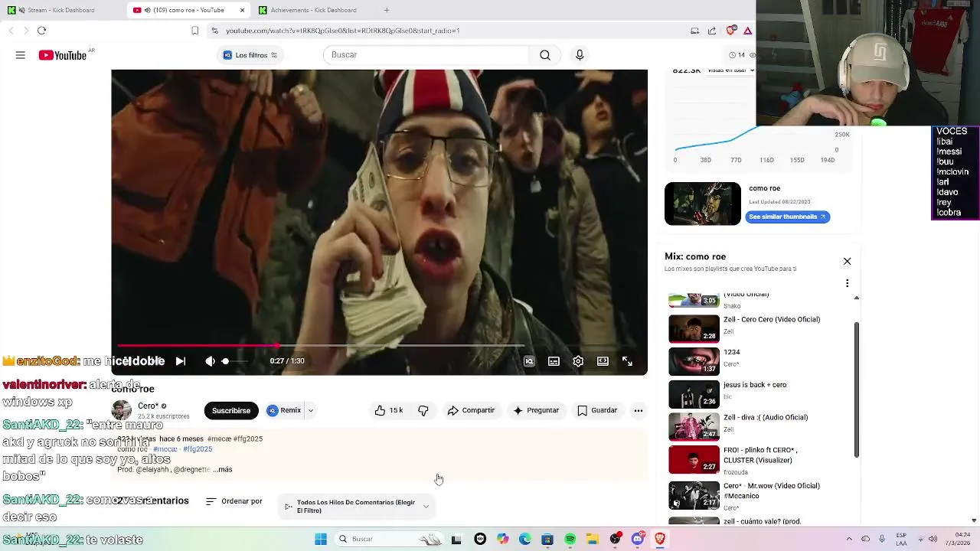Open Microsoft Edge from the taskbar
This screenshot has width=980, height=551.
tap(524, 539)
